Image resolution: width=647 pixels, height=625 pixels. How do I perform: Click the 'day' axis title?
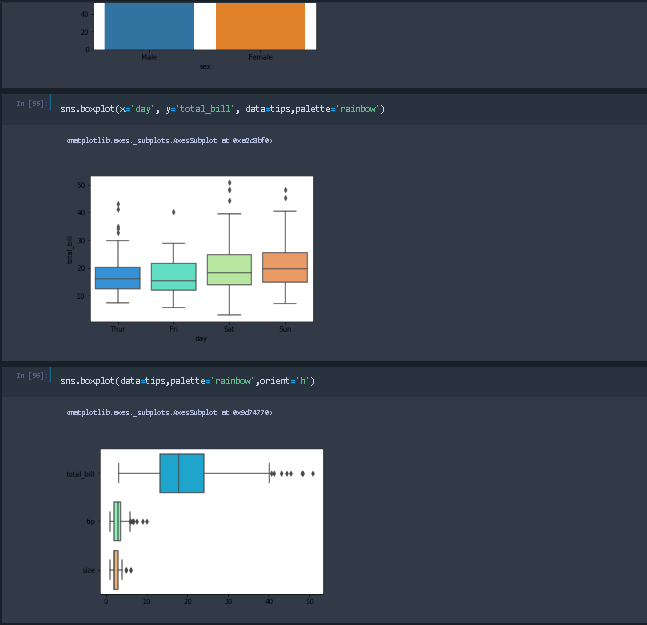click(201, 338)
